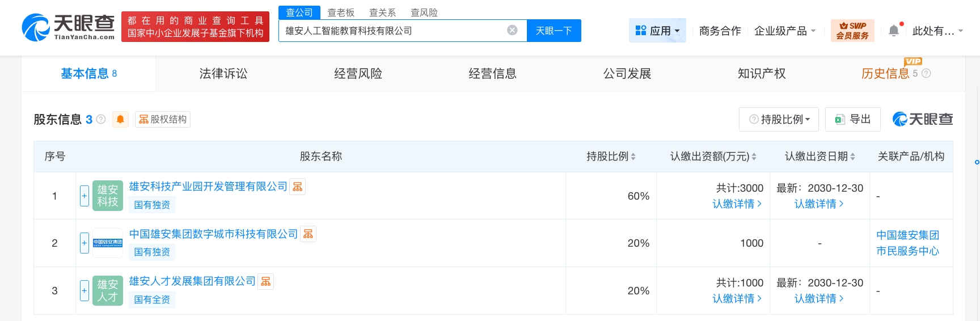980x321 pixels.
Task: Click help icon beside 历史信息 tab
Action: click(x=926, y=73)
